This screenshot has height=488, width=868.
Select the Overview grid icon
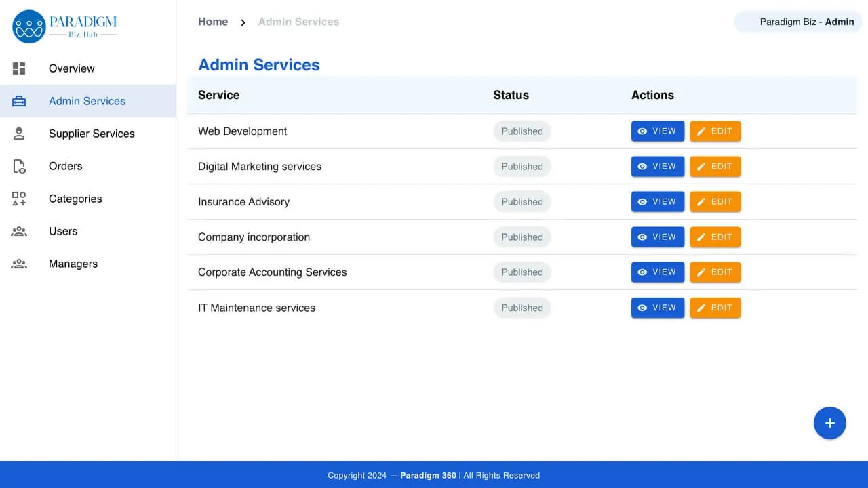pyautogui.click(x=18, y=68)
